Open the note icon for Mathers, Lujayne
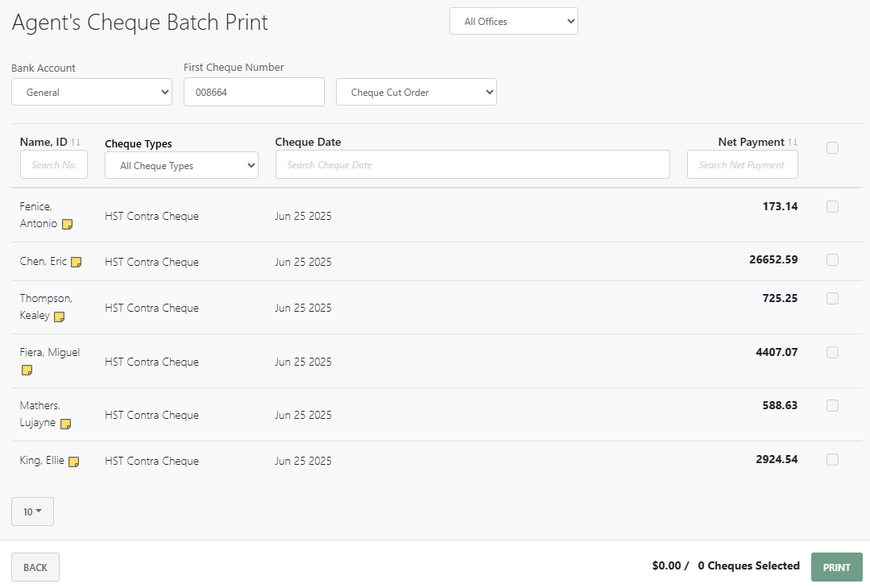The width and height of the screenshot is (870, 588). point(65,424)
